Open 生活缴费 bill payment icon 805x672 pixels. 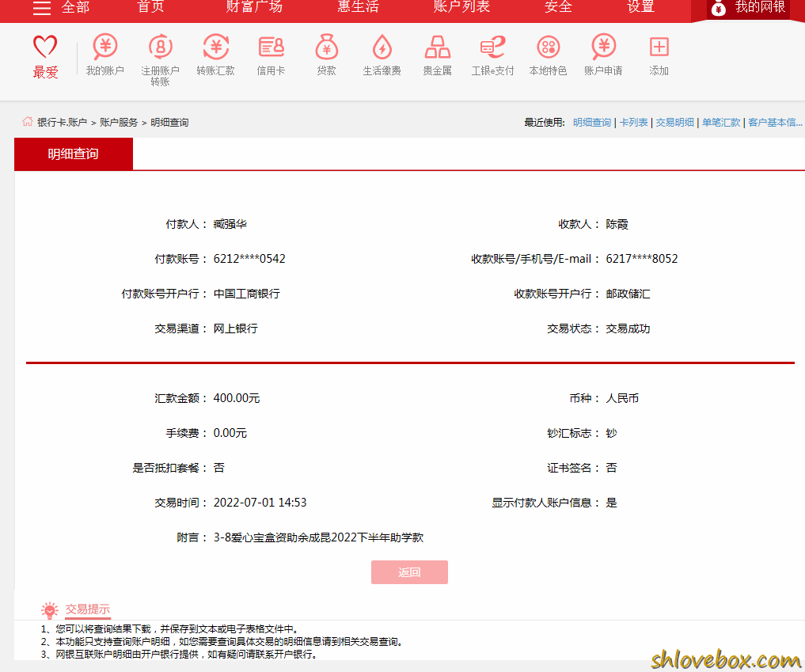pyautogui.click(x=382, y=47)
